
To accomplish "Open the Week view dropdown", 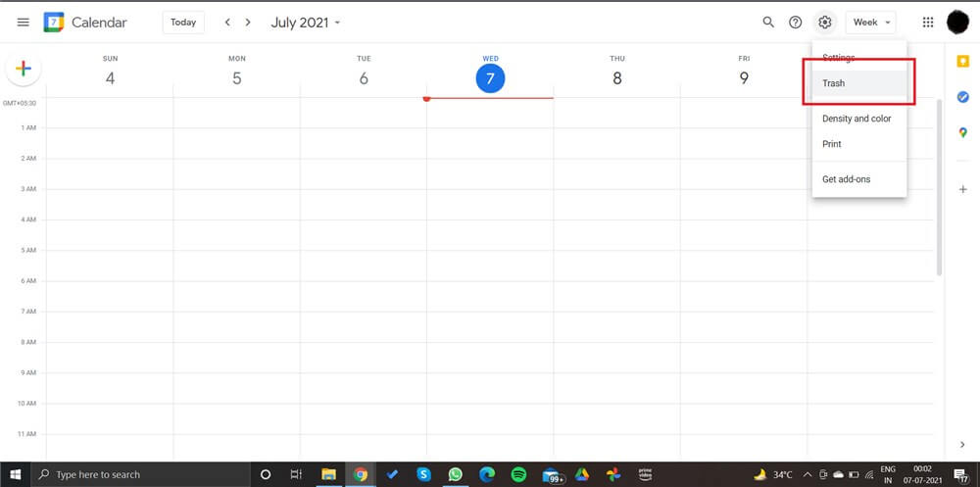I will pyautogui.click(x=871, y=23).
